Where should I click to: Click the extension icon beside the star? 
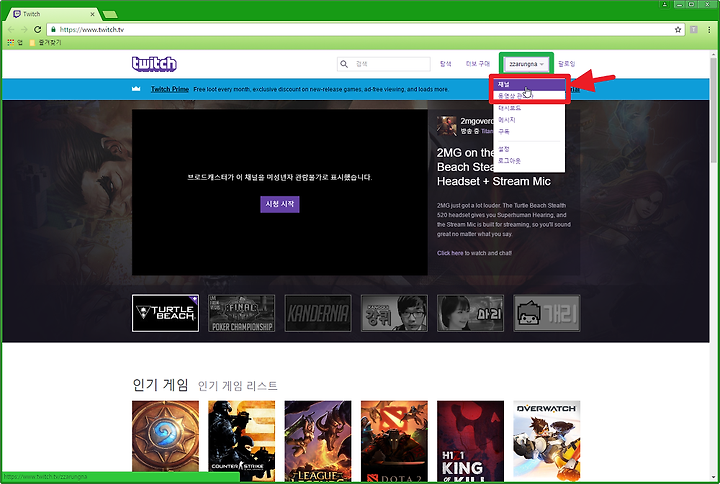coord(694,29)
